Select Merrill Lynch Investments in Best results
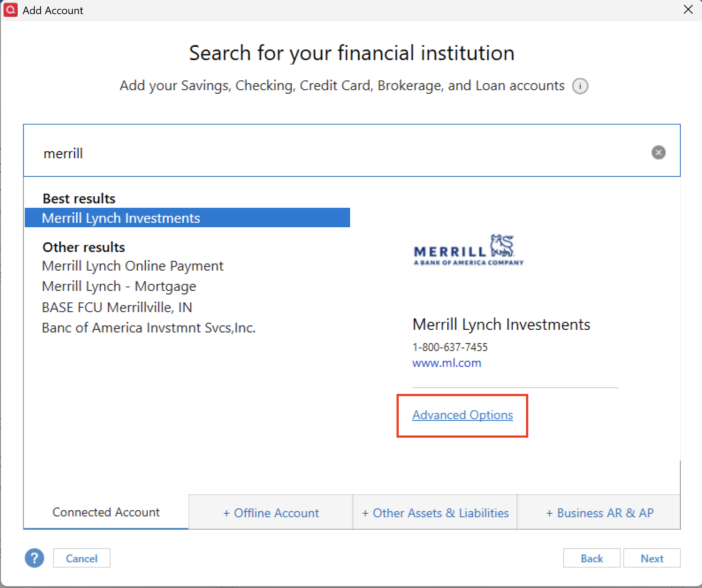 click(x=121, y=218)
